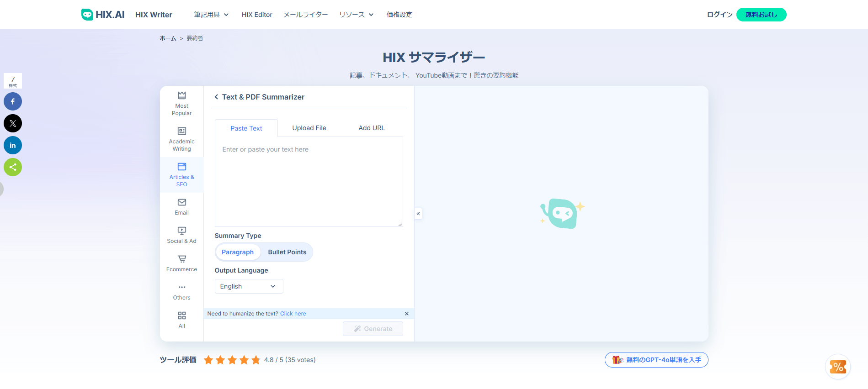The width and height of the screenshot is (868, 389).
Task: Collapse the input panel with double-chevron
Action: (418, 214)
